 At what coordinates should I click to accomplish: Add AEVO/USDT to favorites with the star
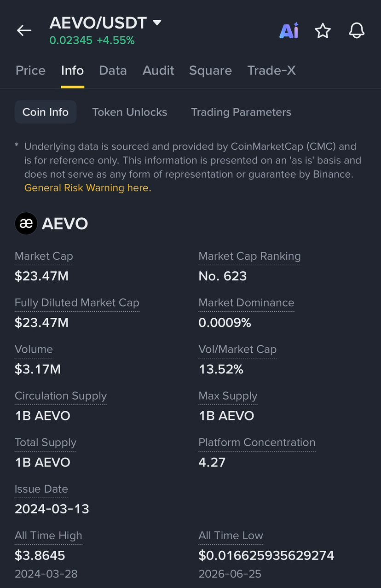[x=323, y=31]
